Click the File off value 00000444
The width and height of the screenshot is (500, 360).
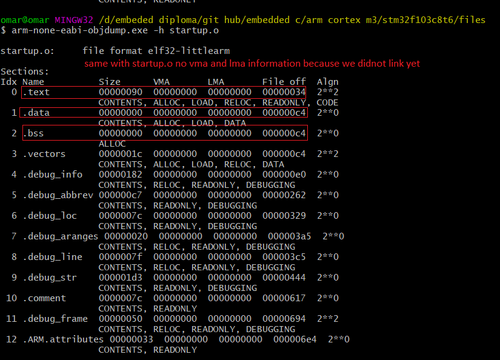pyautogui.click(x=284, y=278)
